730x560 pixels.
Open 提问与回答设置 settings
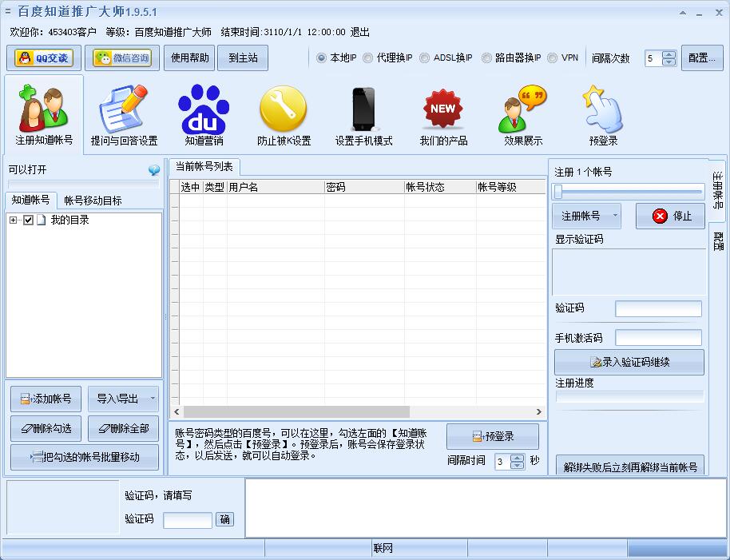tap(124, 114)
